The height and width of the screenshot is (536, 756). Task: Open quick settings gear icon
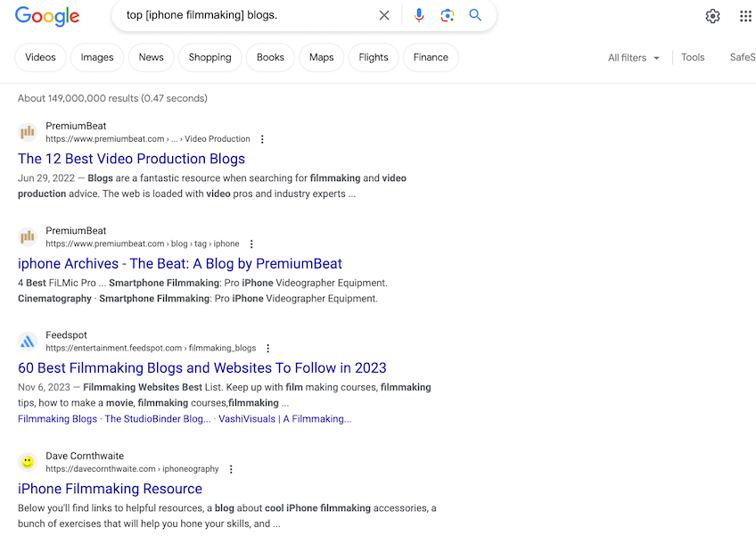tap(712, 16)
